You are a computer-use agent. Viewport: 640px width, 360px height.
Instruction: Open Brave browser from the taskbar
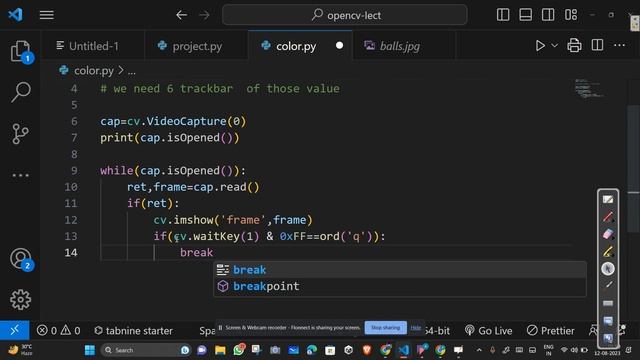coord(367,350)
